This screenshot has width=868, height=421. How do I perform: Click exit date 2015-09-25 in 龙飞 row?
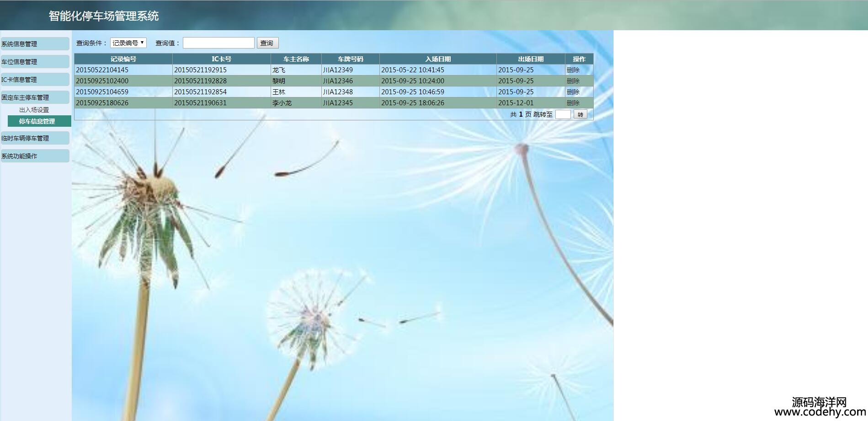tap(516, 70)
